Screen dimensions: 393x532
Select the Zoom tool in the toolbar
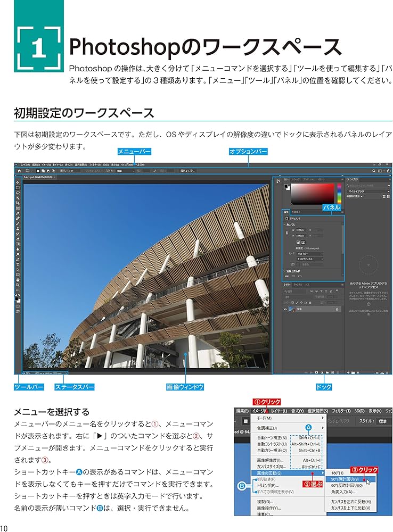(x=18, y=285)
